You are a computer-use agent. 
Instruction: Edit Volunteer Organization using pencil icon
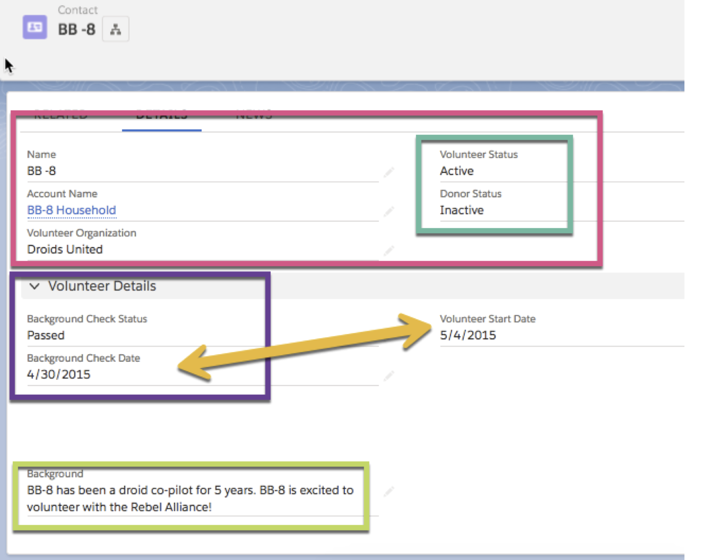click(x=389, y=251)
